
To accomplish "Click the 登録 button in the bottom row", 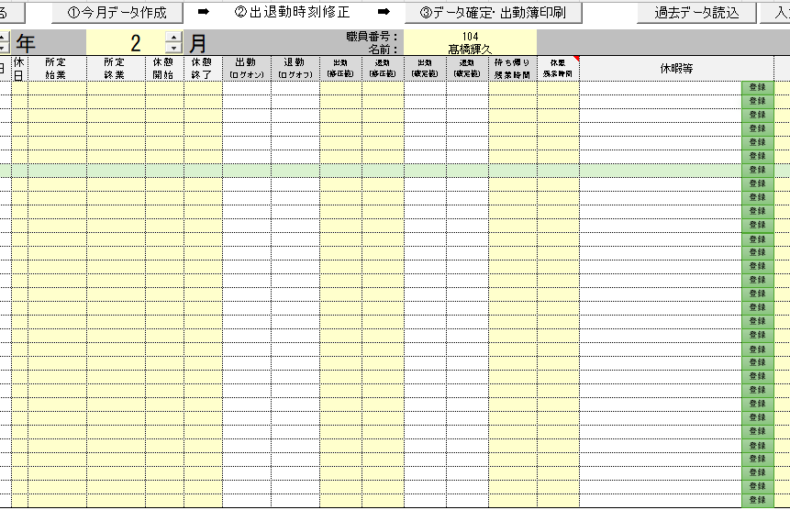I will click(757, 499).
